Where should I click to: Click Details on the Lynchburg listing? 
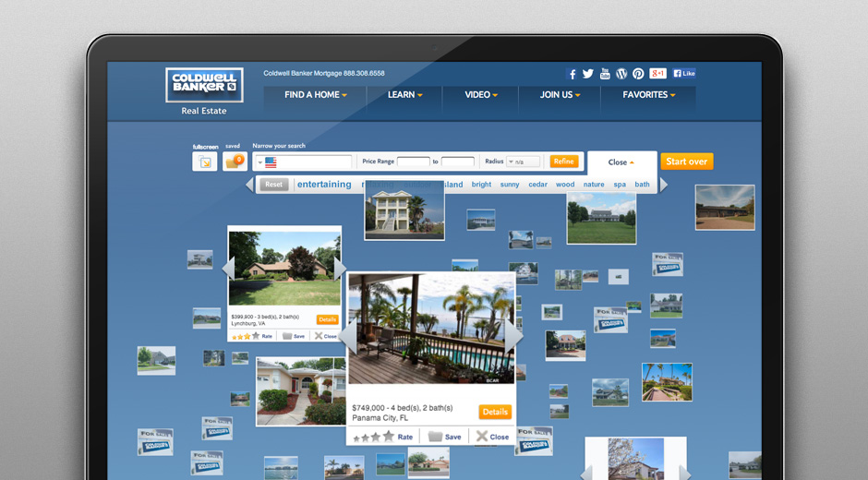pos(327,319)
